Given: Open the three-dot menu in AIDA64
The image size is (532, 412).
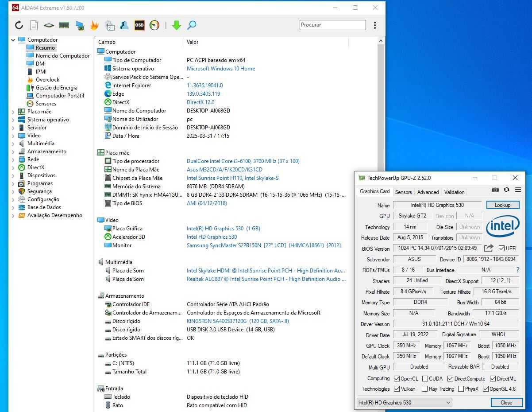Looking at the screenshot, I should (x=375, y=25).
